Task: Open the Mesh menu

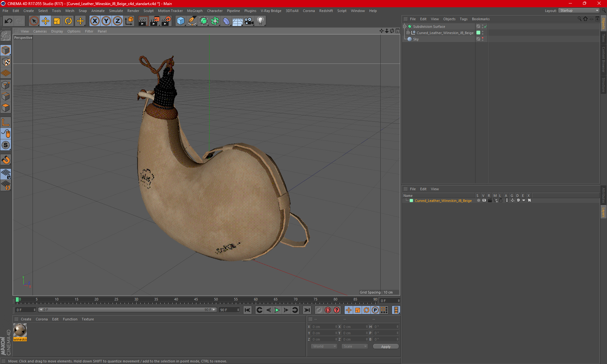Action: tap(70, 11)
